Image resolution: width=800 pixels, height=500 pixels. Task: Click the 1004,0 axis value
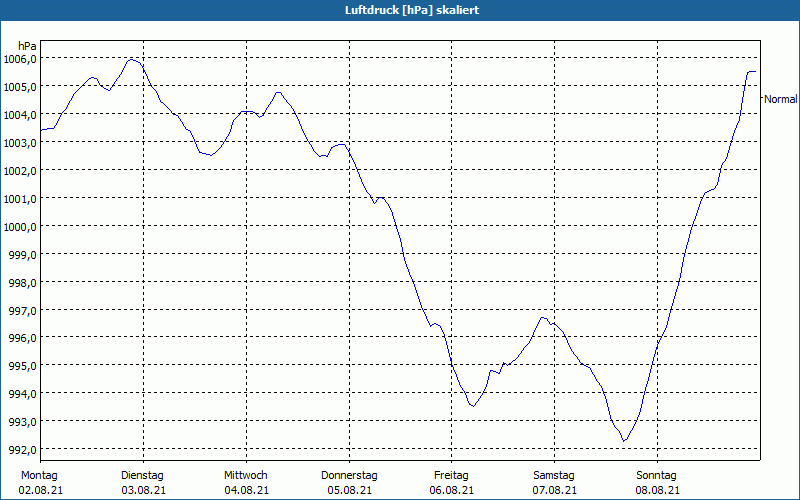[x=20, y=115]
